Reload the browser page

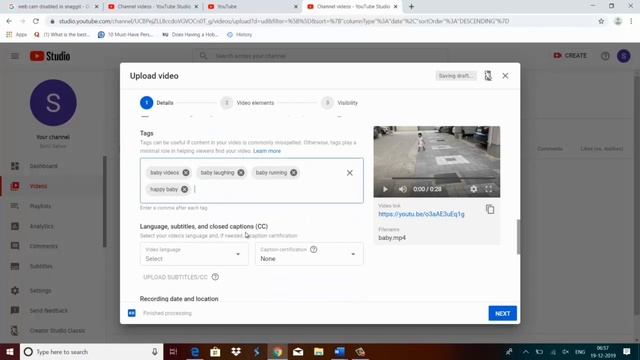pos(36,21)
